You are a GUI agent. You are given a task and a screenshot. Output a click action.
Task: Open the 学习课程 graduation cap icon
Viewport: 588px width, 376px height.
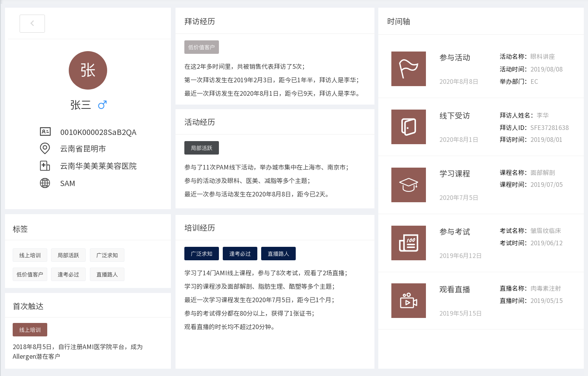408,185
